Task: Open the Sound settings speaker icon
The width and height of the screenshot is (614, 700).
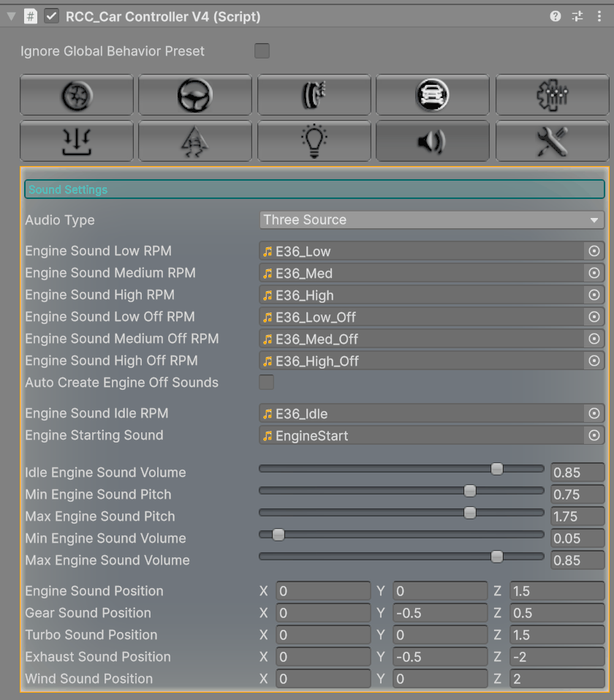Action: click(x=433, y=141)
